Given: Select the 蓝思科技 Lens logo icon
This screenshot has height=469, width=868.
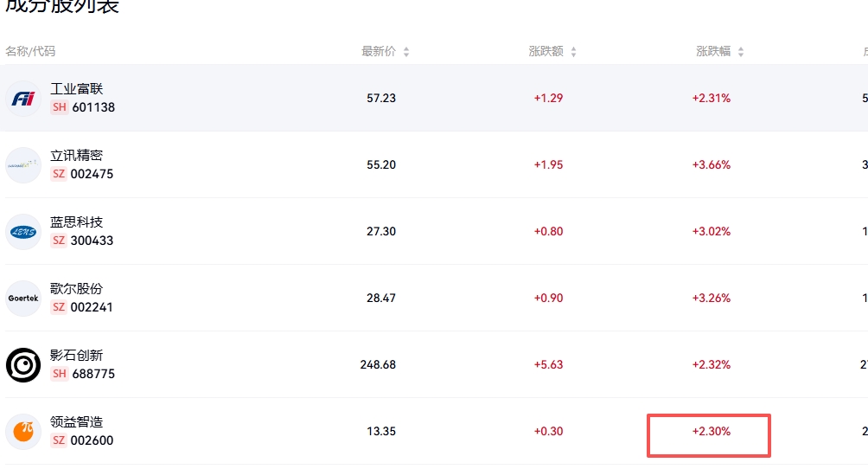Looking at the screenshot, I should pos(23,232).
